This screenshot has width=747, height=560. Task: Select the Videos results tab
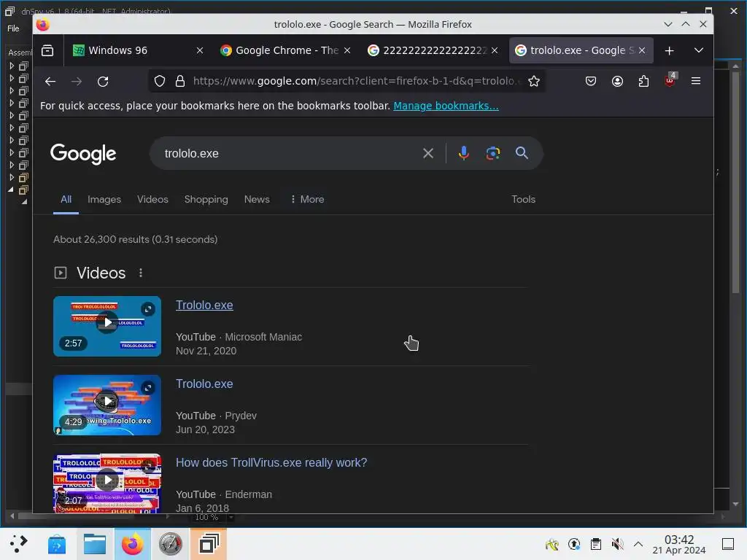[152, 200]
